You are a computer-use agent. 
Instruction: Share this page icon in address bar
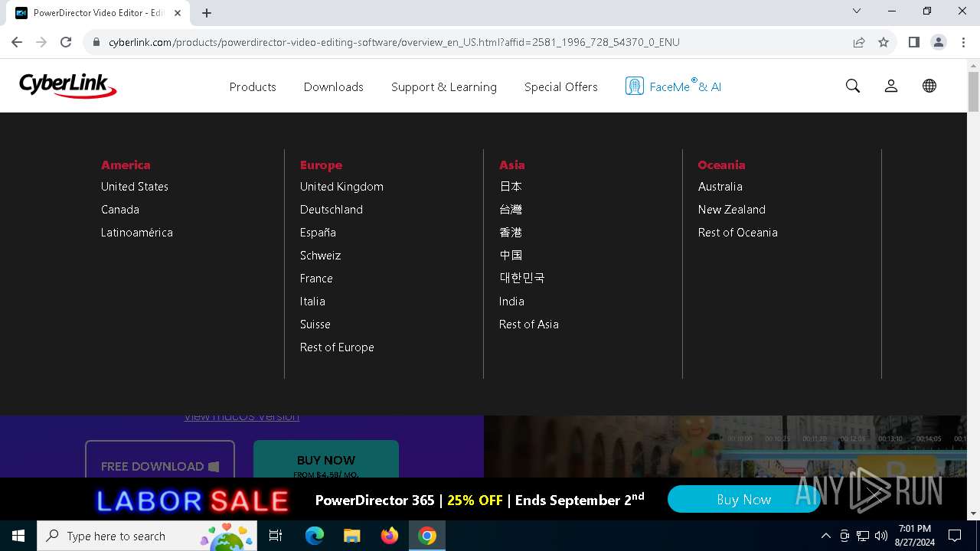pos(859,42)
